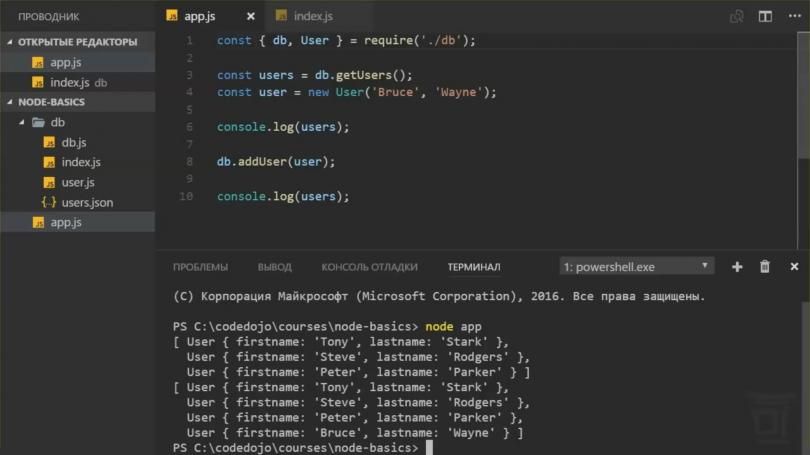This screenshot has height=455, width=810.
Task: Open user.js file in explorer
Action: 77,182
